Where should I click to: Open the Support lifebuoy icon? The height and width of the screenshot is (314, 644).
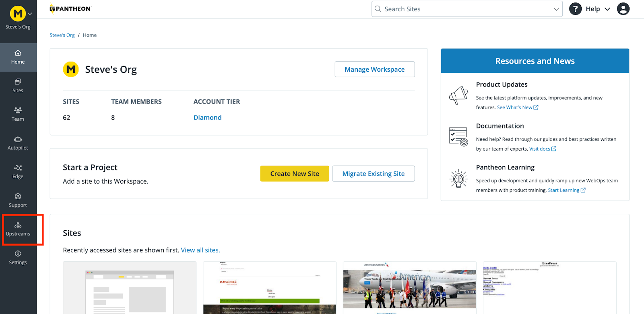coord(18,196)
